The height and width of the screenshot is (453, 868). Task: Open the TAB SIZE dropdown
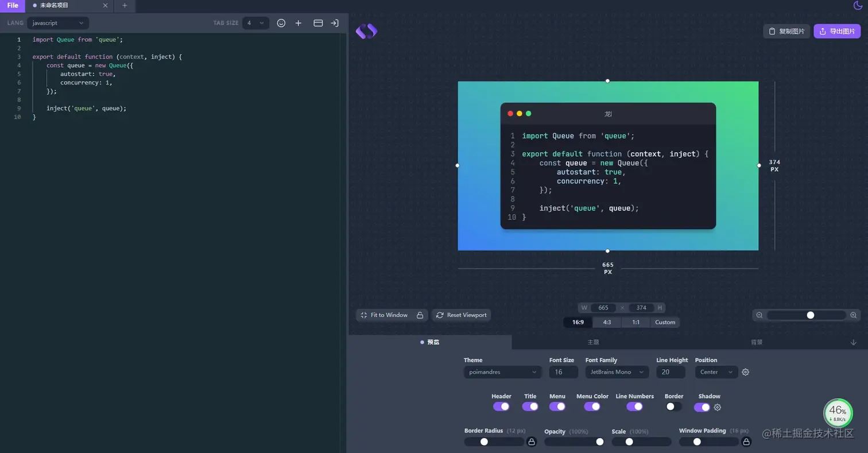tap(255, 23)
